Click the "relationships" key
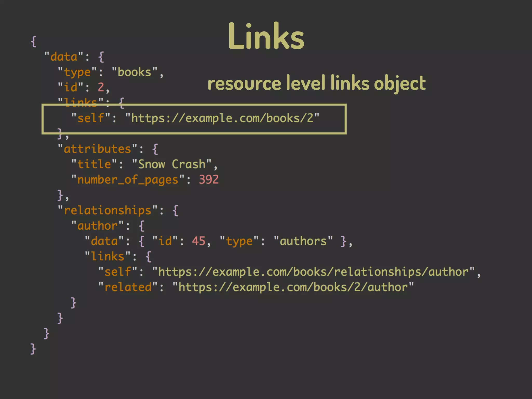The image size is (532, 399). 108,210
